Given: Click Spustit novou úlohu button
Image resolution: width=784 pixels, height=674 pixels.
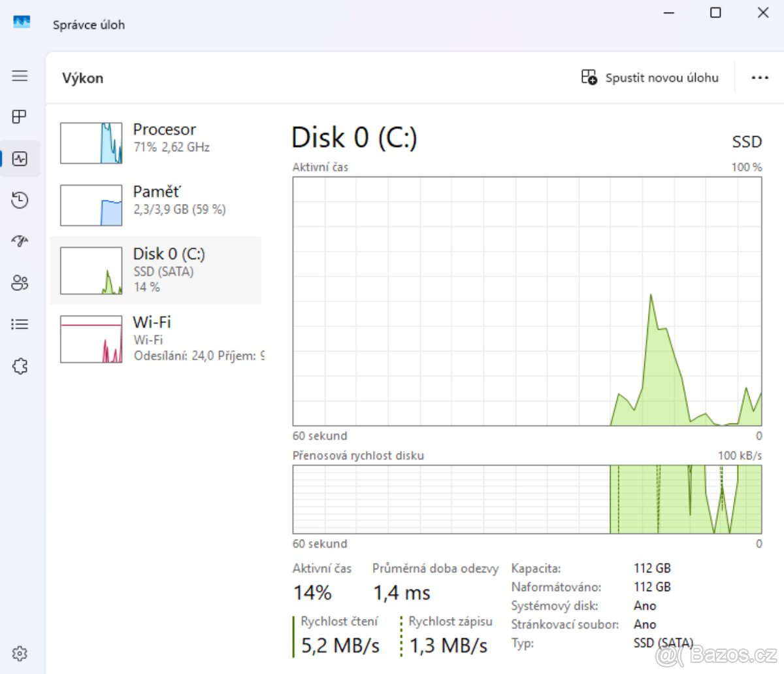Looking at the screenshot, I should [650, 77].
